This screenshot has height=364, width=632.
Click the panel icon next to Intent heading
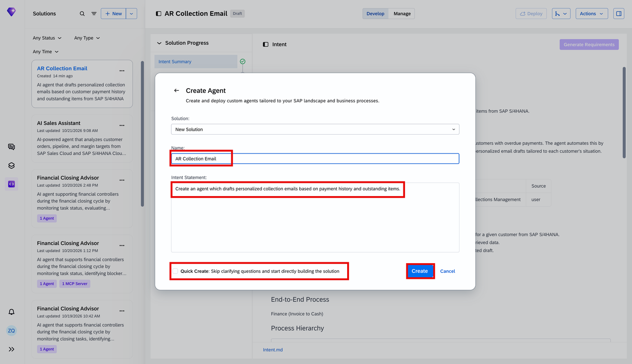[266, 44]
